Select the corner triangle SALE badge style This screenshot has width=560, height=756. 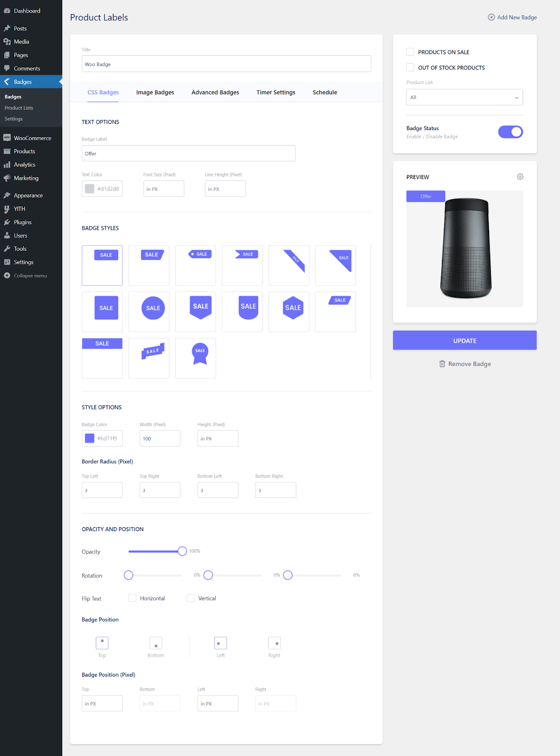(x=336, y=266)
